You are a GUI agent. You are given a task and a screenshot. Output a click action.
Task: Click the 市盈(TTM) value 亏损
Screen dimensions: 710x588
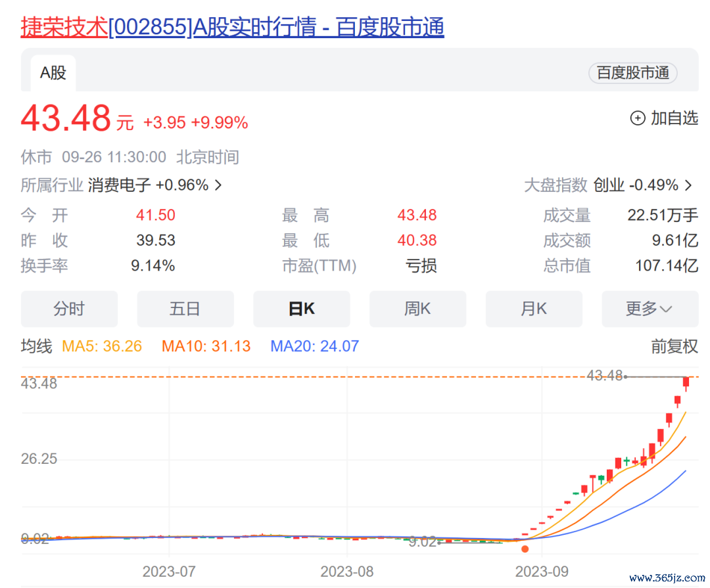point(421,265)
